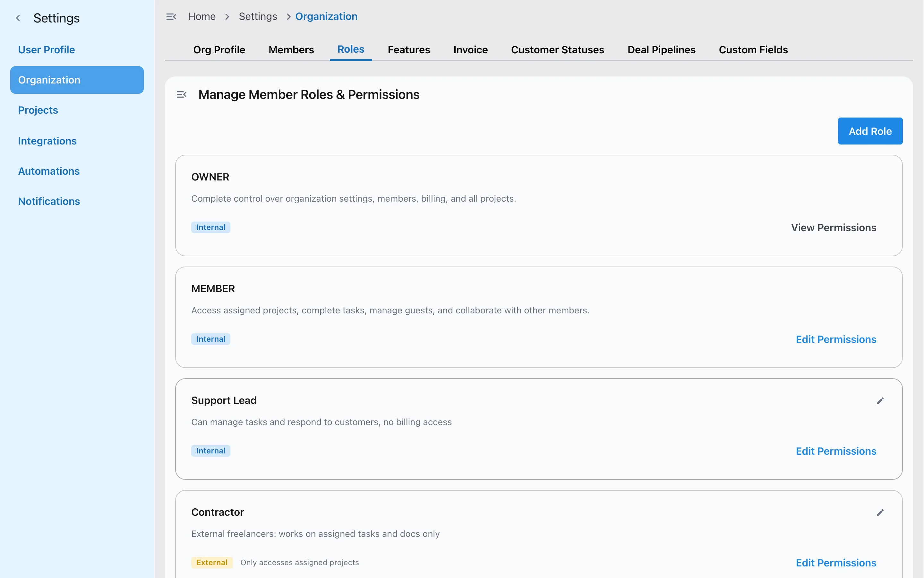
Task: Click the Add Role button
Action: (870, 131)
